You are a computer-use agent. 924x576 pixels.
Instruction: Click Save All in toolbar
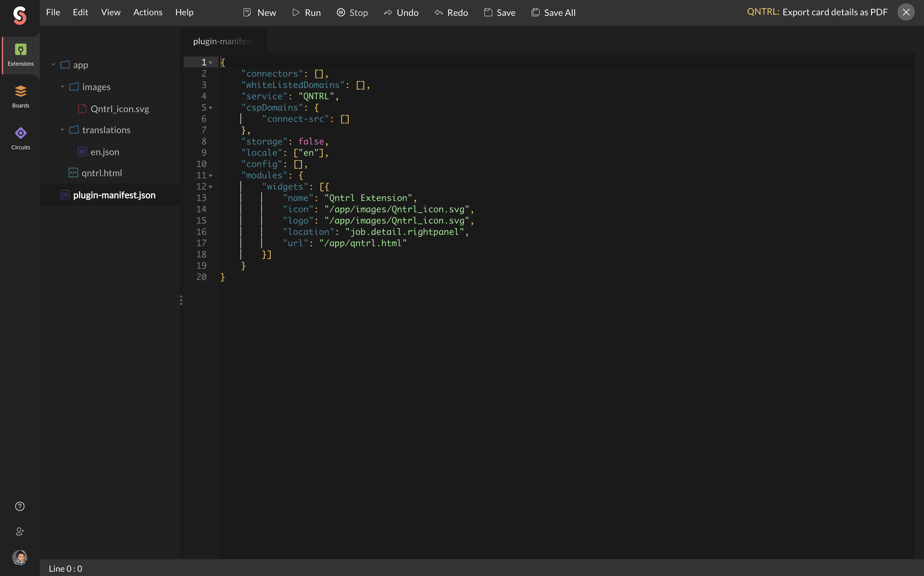point(553,13)
